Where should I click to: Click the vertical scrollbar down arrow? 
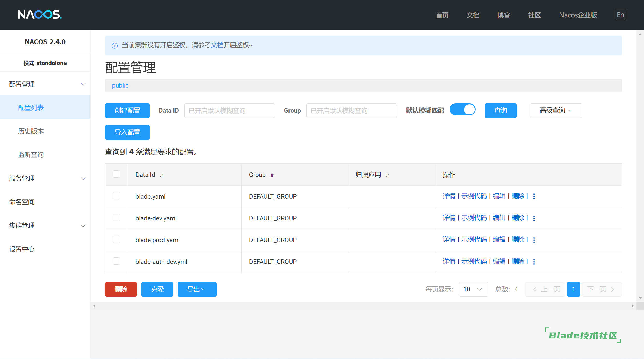click(640, 298)
